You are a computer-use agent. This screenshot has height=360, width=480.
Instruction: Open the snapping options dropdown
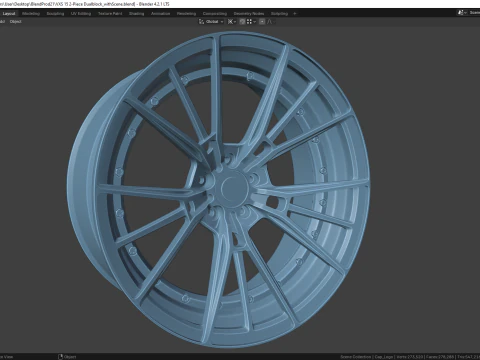coord(251,22)
